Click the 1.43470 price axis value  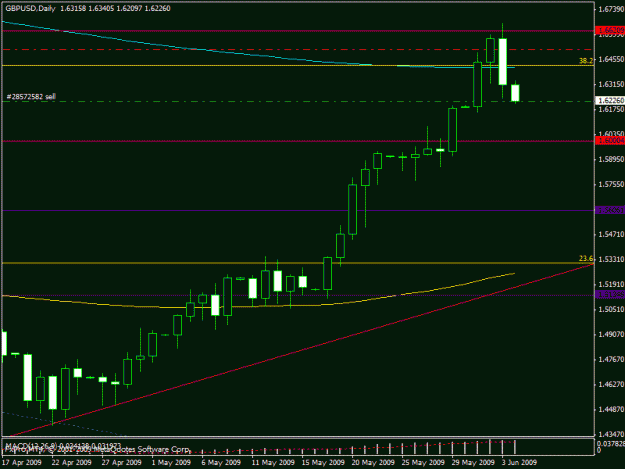click(x=611, y=434)
